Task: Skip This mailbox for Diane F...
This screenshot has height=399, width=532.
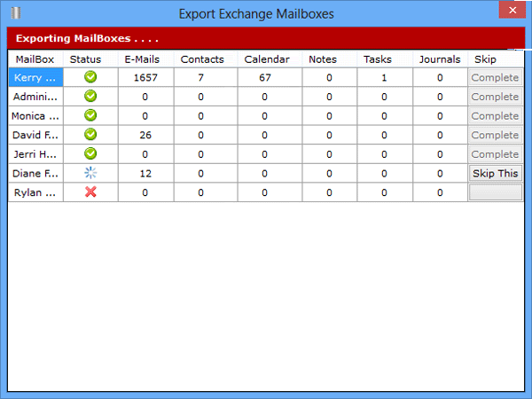Action: click(496, 174)
